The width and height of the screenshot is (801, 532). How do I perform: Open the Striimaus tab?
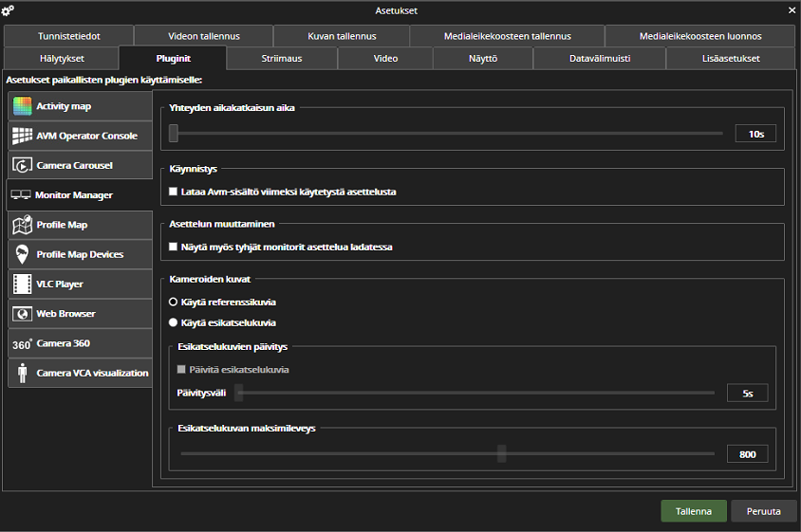(x=282, y=58)
